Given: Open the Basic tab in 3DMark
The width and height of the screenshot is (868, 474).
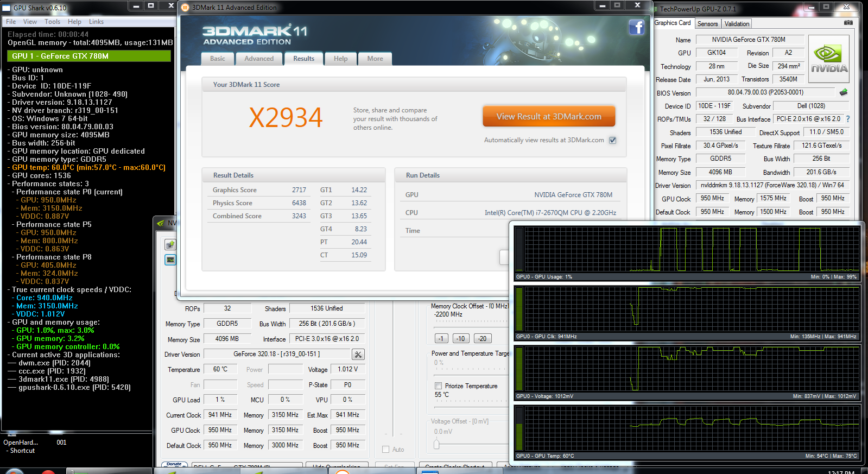Looking at the screenshot, I should coord(218,59).
